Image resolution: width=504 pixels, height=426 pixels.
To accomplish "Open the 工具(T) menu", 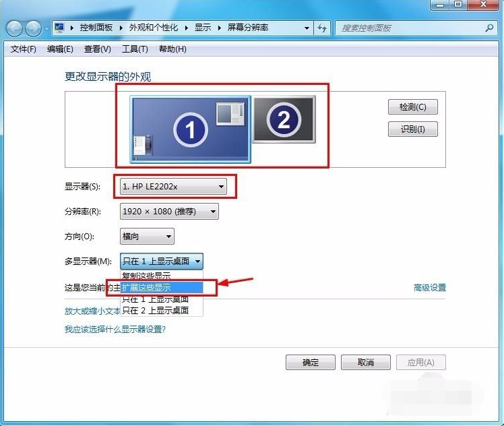I will point(134,49).
